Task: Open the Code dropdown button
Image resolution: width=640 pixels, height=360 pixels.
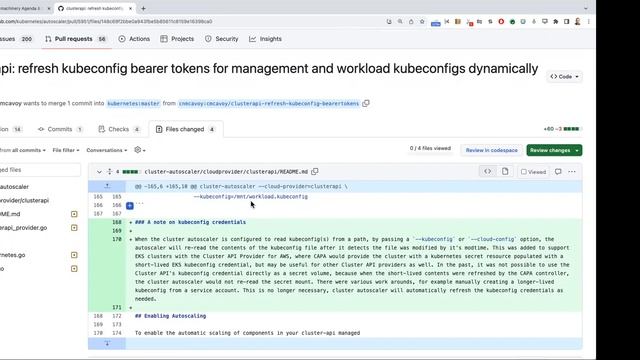Action: (x=564, y=77)
